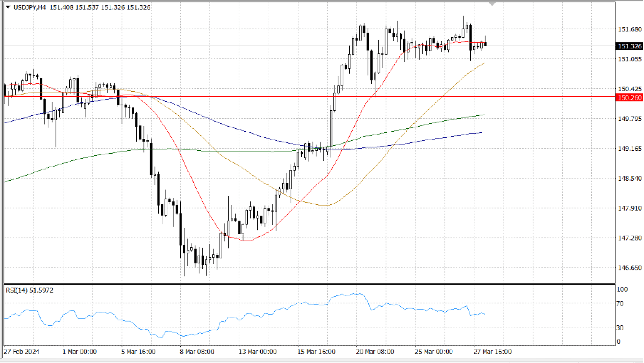Click the 146.650 price scale label
The width and height of the screenshot is (644, 363).
(x=629, y=268)
